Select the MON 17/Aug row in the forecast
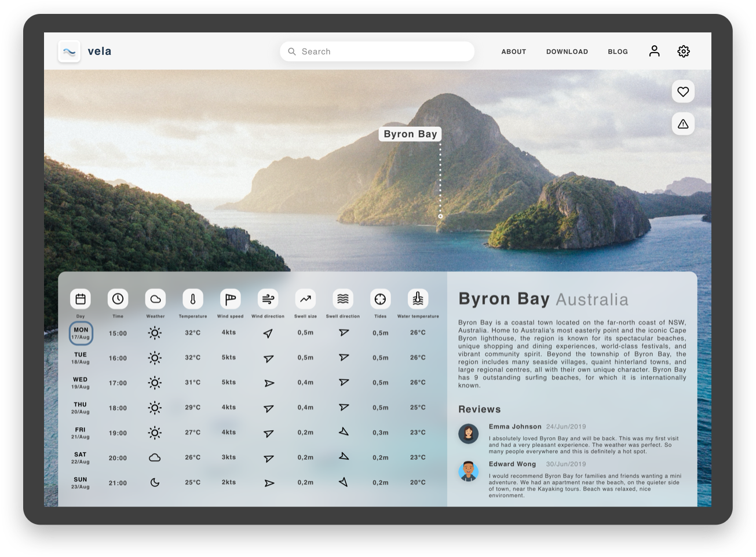 click(81, 333)
